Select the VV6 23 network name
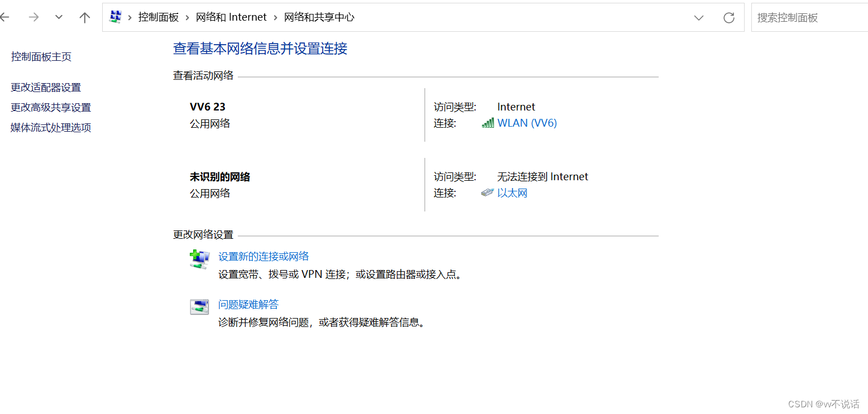This screenshot has width=868, height=414. coord(208,107)
